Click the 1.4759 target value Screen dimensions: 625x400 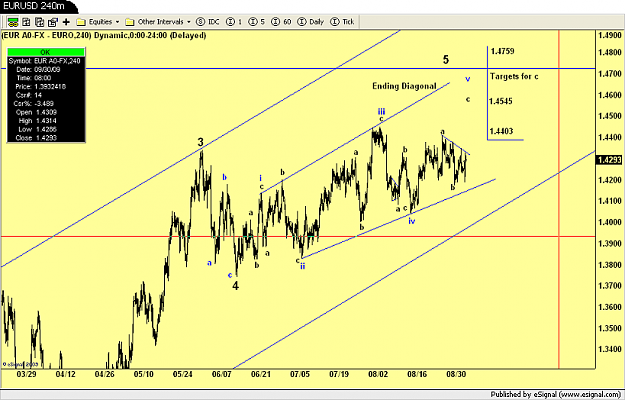[x=502, y=51]
